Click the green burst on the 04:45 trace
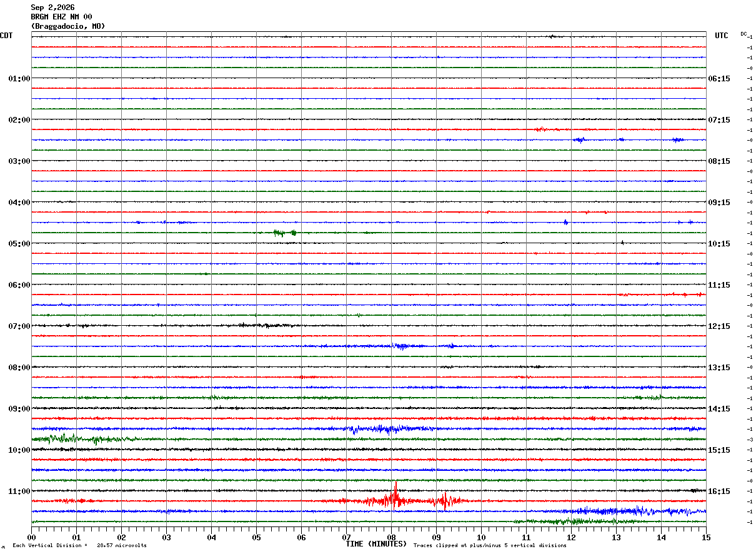This screenshot has width=756, height=554. (285, 233)
